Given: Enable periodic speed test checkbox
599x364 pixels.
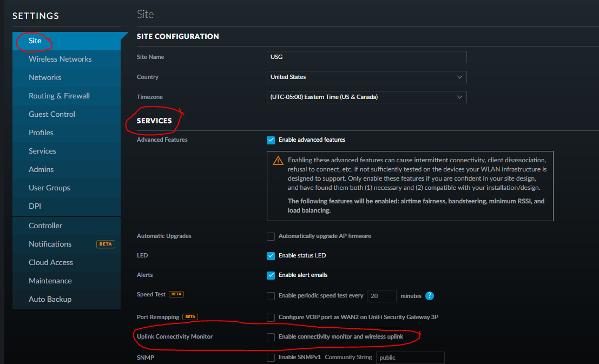Looking at the screenshot, I should [271, 296].
